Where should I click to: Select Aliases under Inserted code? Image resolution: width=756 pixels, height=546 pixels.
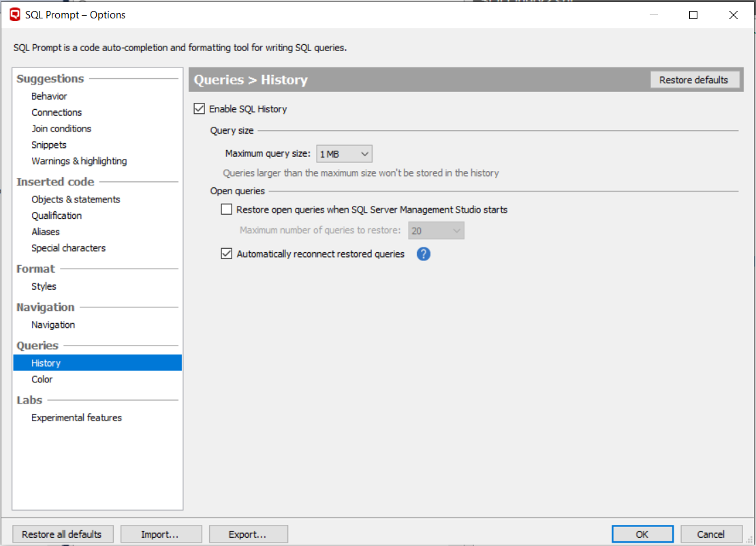[46, 232]
